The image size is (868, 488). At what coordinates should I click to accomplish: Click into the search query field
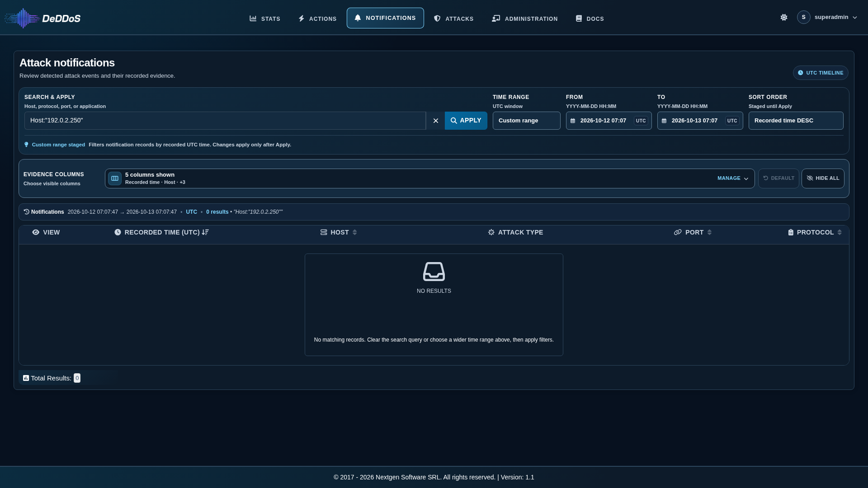225,121
